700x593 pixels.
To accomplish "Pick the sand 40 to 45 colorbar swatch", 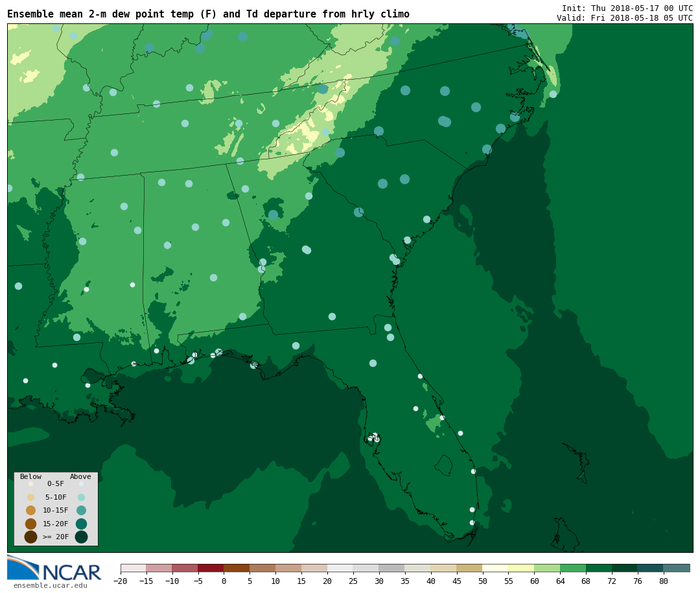I will pyautogui.click(x=444, y=568).
